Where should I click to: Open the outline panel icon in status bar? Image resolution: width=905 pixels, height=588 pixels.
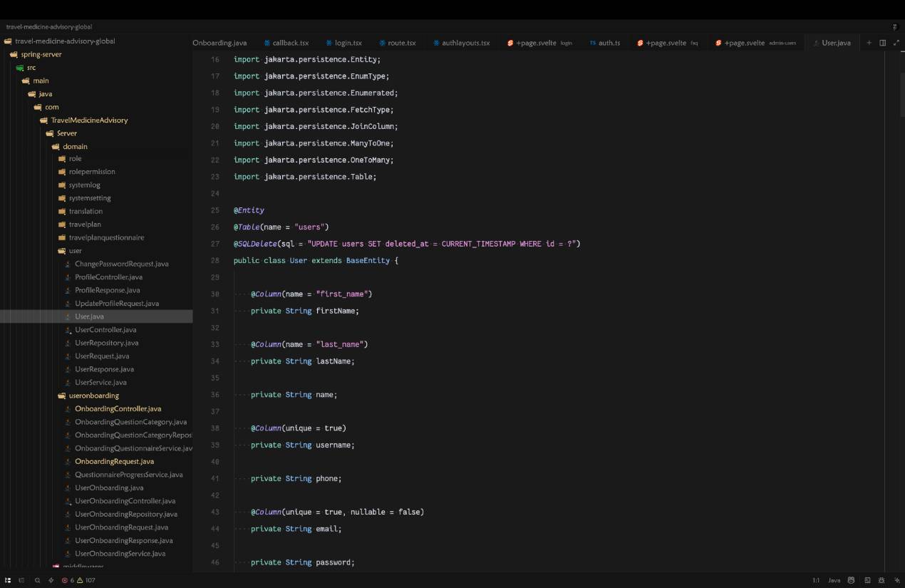(21, 580)
